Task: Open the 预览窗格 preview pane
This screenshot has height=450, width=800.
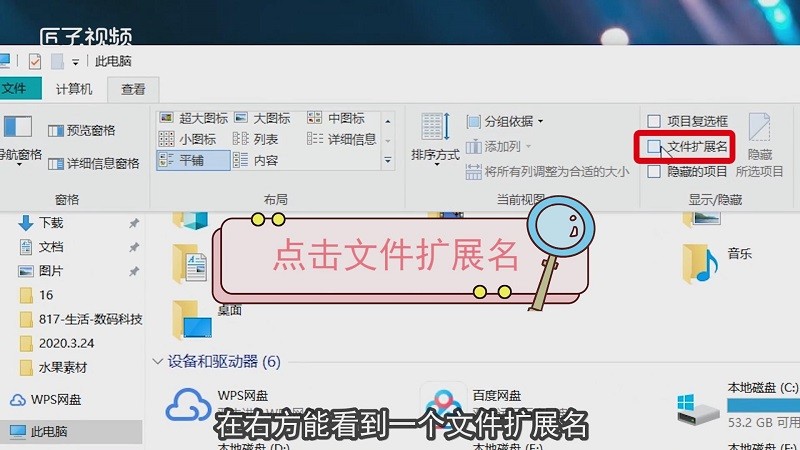Action: pos(82,131)
